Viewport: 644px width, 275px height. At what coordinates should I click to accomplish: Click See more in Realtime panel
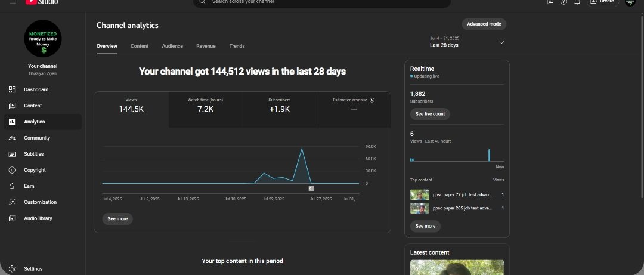pos(425,226)
